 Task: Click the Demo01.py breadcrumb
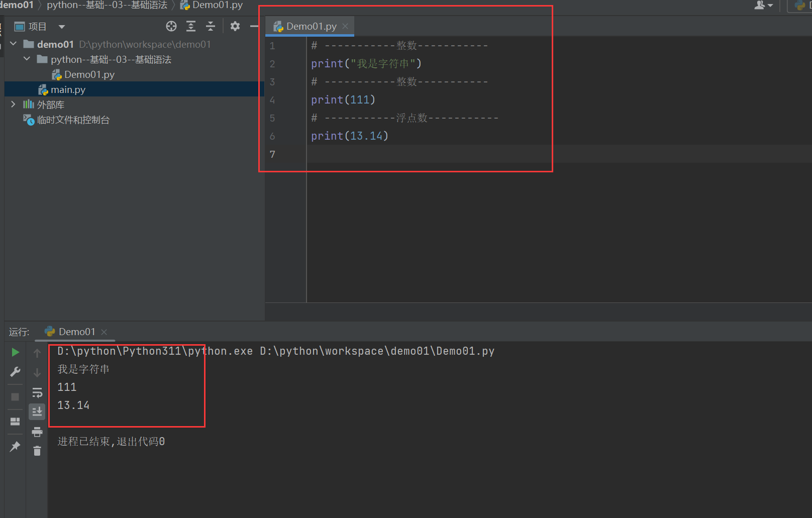212,5
